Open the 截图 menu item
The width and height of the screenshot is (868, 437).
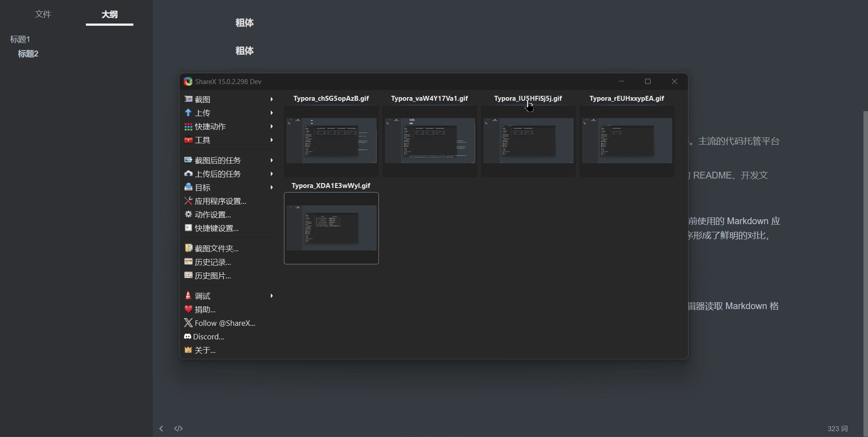229,99
